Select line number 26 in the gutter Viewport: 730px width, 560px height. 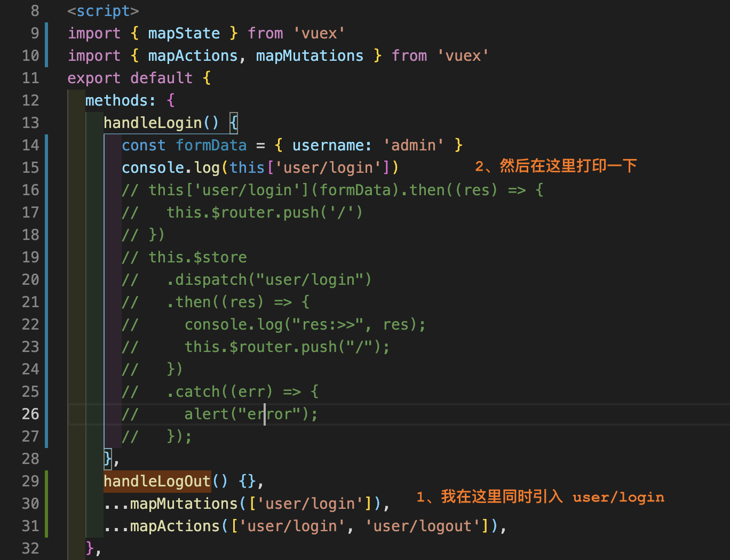(30, 414)
